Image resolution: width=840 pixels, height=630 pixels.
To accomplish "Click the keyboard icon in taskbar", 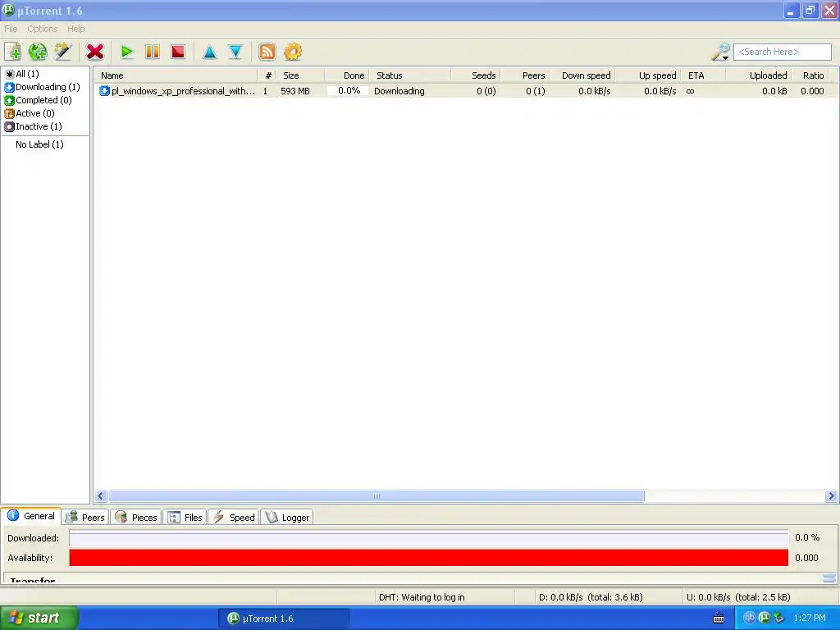I will click(x=719, y=619).
